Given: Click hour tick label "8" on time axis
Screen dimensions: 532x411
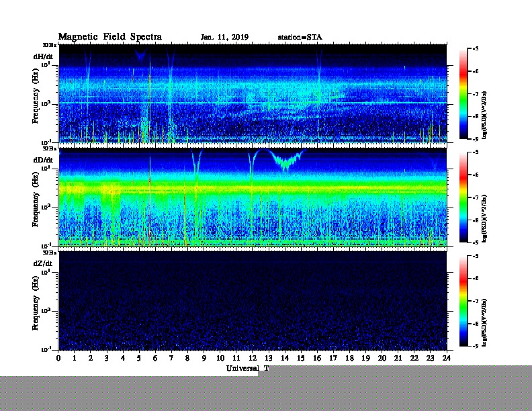Looking at the screenshot, I should point(187,358).
